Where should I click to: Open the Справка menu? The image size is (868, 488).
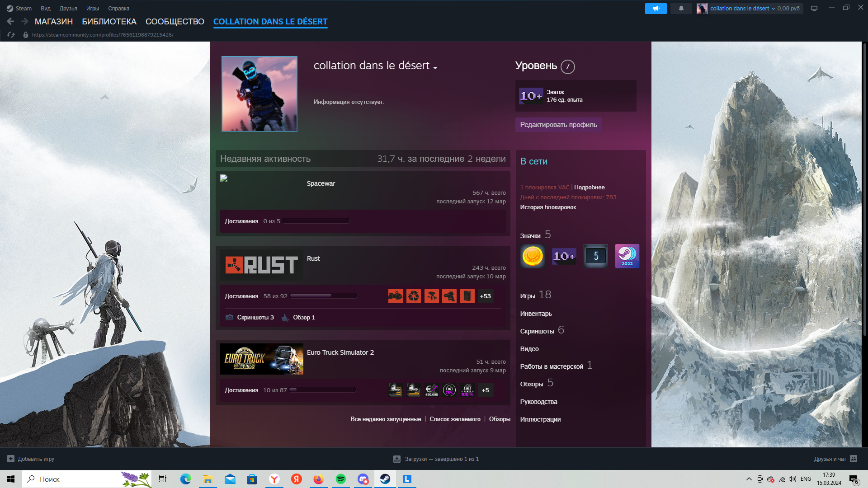coord(119,9)
